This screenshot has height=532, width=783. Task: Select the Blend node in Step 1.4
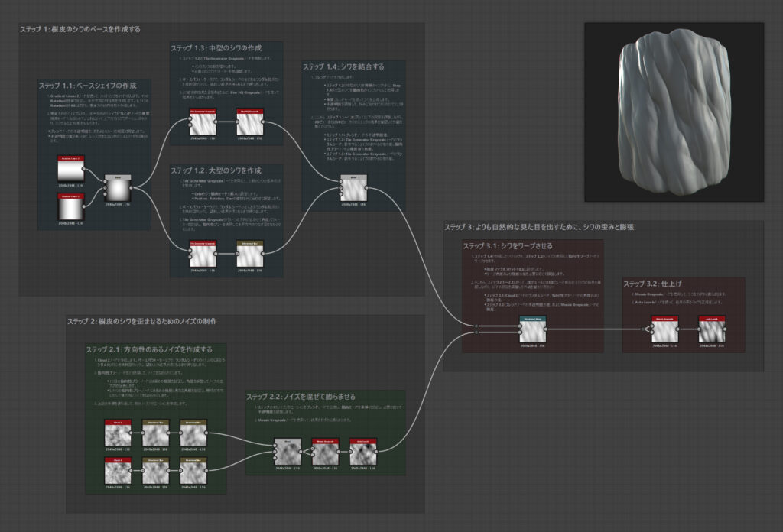(353, 189)
